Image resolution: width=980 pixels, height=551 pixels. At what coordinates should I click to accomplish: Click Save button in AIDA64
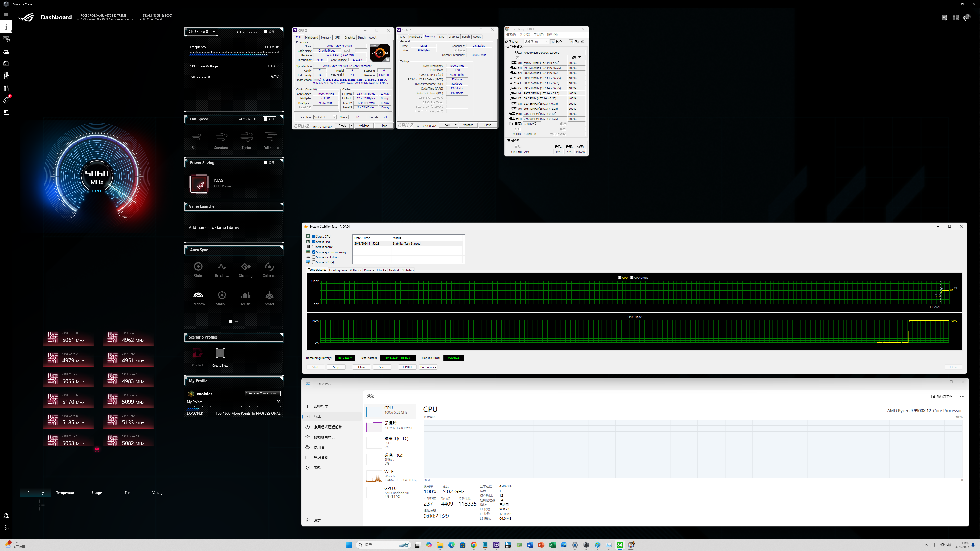[382, 367]
